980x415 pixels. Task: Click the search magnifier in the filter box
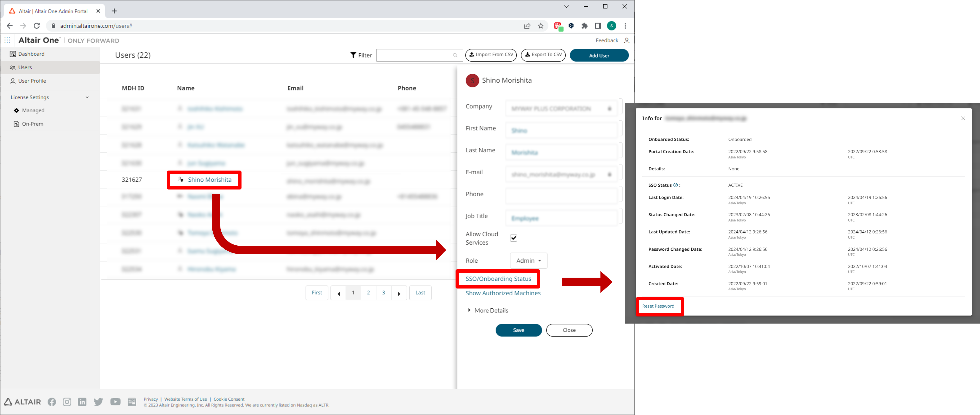(455, 55)
